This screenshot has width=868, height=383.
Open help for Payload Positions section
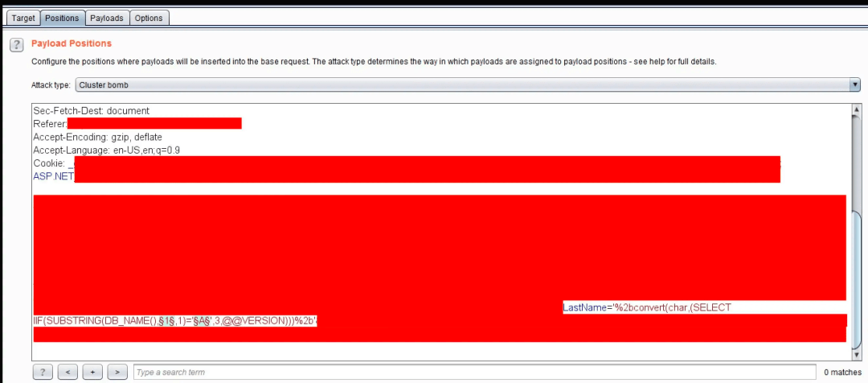[x=17, y=44]
